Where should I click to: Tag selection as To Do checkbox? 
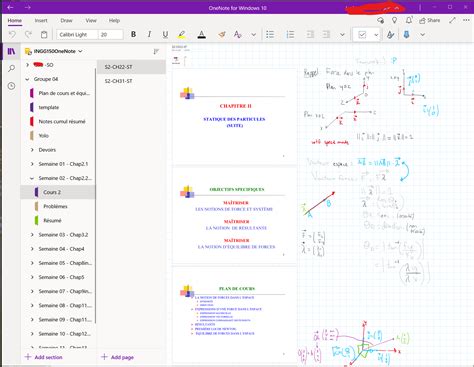point(362,34)
